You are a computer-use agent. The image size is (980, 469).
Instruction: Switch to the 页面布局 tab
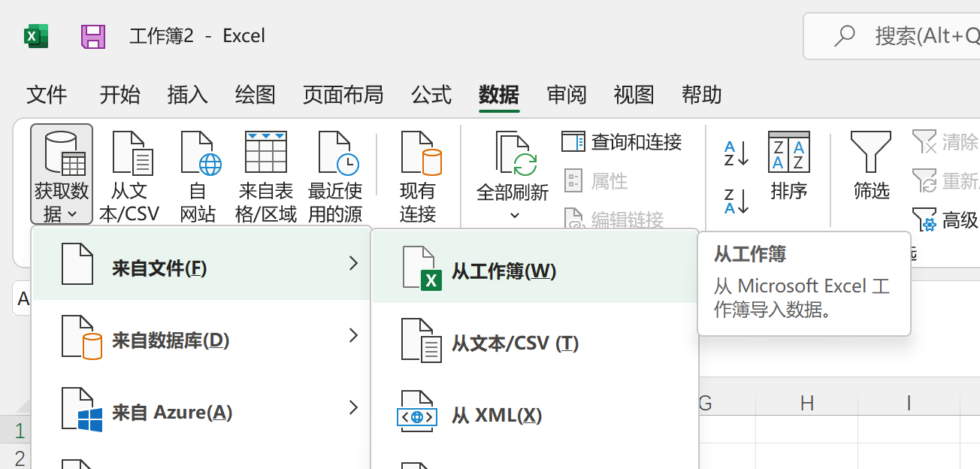click(343, 95)
